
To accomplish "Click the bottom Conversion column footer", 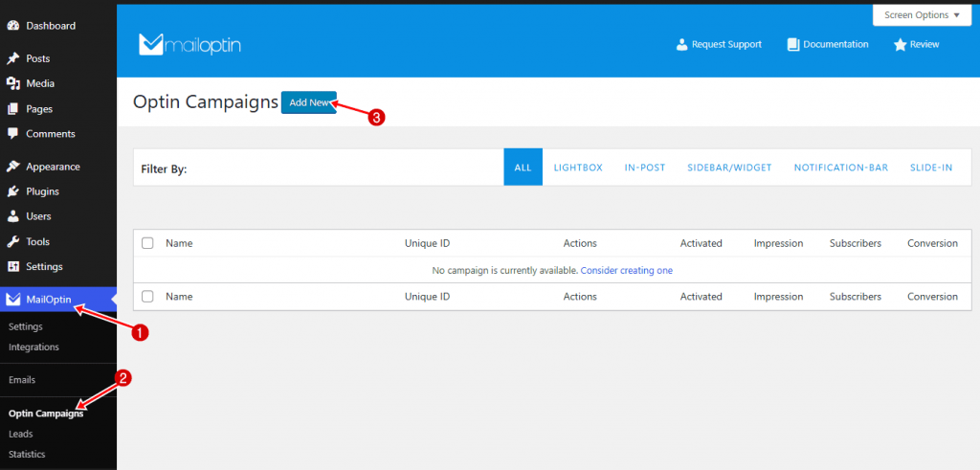I will click(x=932, y=296).
